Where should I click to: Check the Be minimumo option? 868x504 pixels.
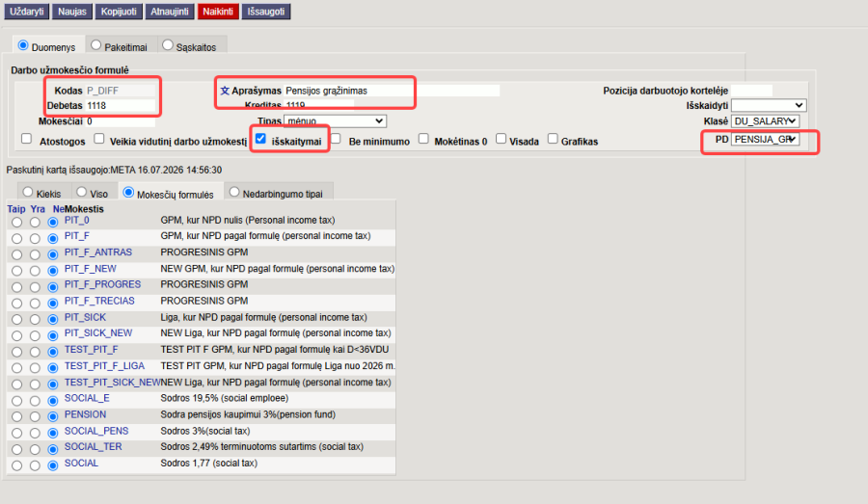pos(336,139)
